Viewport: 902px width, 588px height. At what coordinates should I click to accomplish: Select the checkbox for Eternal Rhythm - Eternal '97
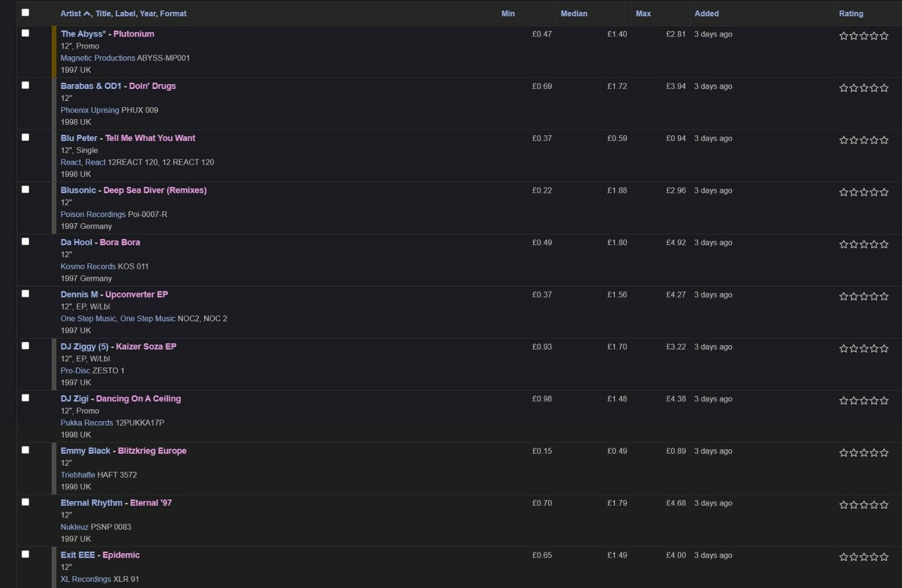pyautogui.click(x=25, y=502)
